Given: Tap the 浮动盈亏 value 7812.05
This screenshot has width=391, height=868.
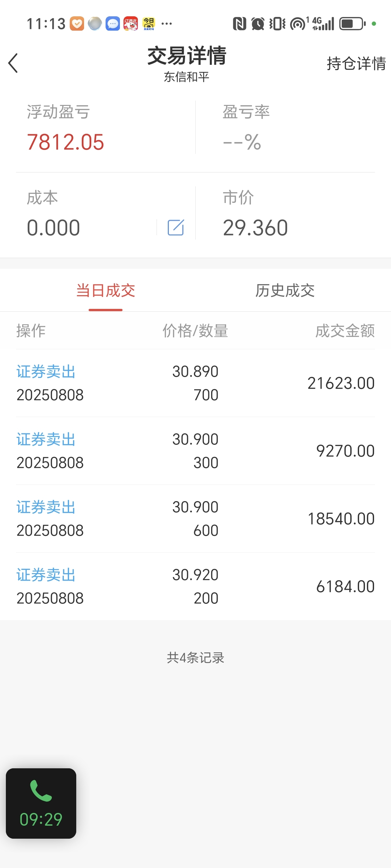Looking at the screenshot, I should [x=65, y=142].
